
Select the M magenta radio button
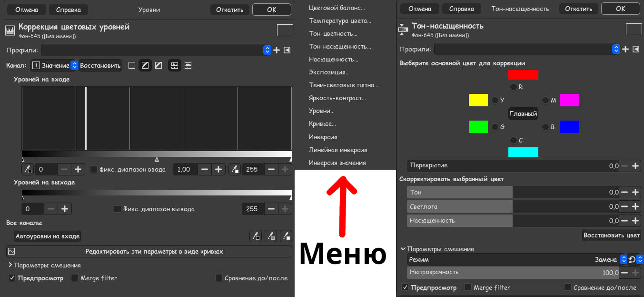[x=546, y=100]
